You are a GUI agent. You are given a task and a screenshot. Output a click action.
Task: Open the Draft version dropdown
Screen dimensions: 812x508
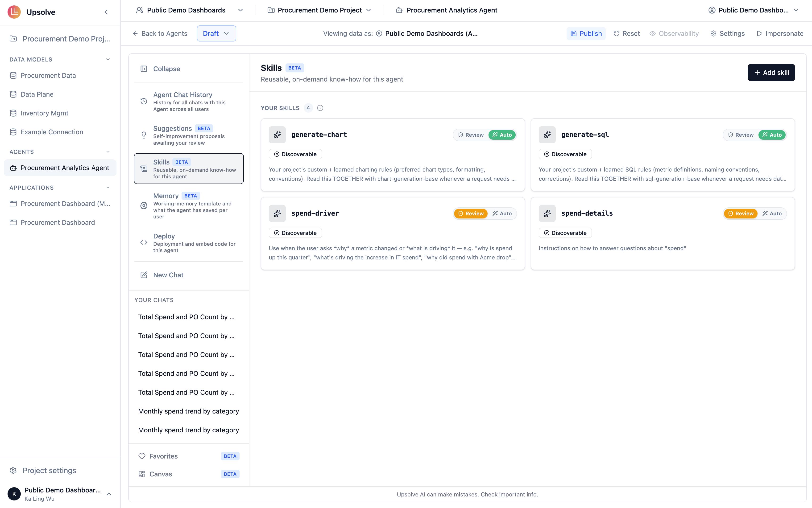[x=216, y=34]
